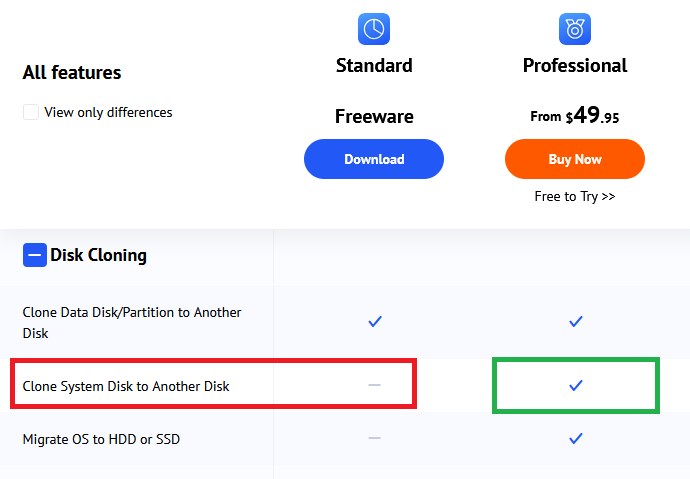Screen dimensions: 690x479
Task: Click the View only differences label text
Action: (108, 112)
